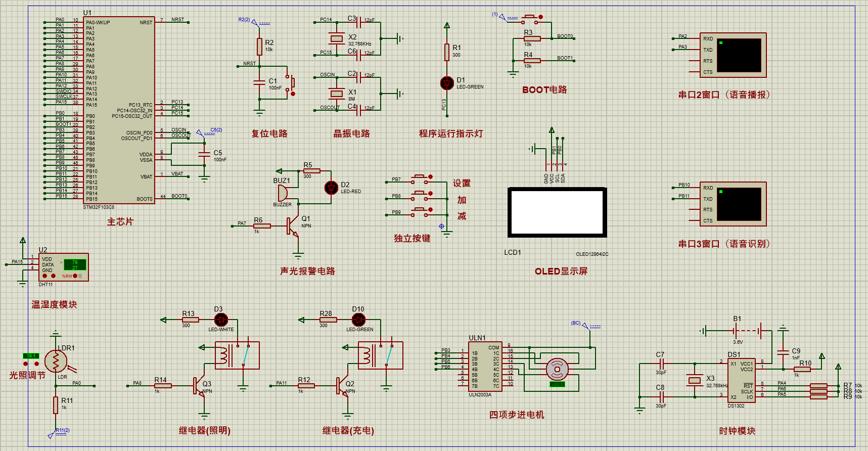Select the charging relay above Q2

coord(381,355)
